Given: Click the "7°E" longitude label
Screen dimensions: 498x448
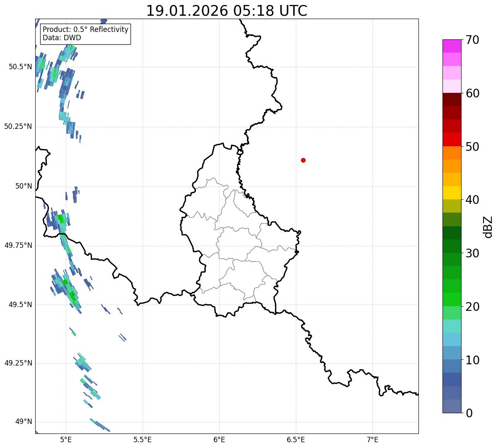Looking at the screenshot, I should coord(372,440).
